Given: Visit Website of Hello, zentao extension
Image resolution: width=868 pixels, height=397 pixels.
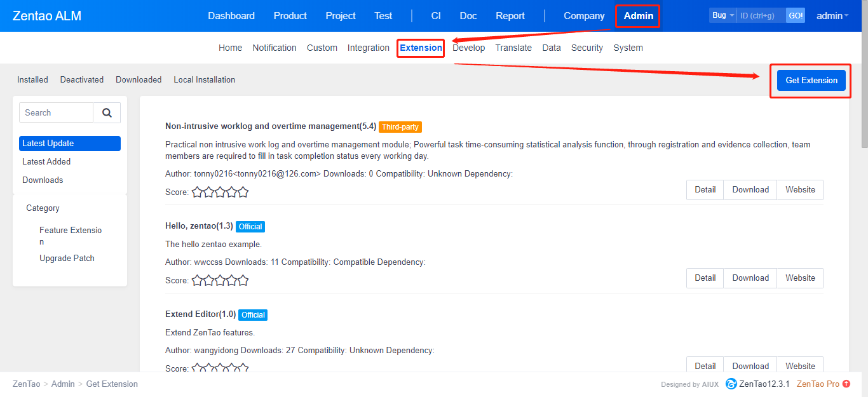Looking at the screenshot, I should tap(800, 278).
